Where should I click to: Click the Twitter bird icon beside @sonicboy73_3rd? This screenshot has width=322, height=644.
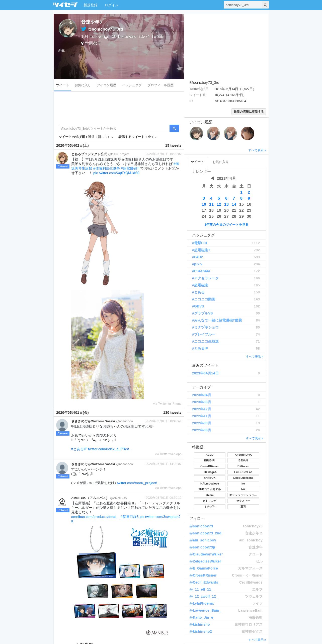click(x=84, y=29)
